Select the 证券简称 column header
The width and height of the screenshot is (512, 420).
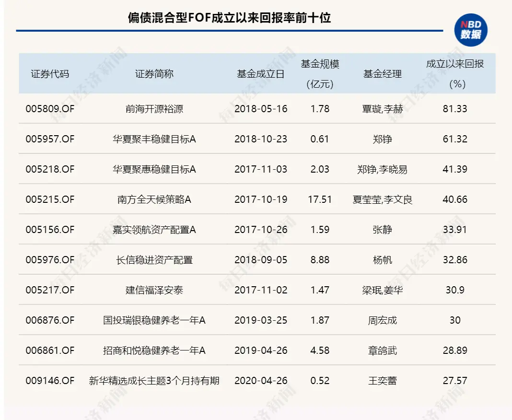(154, 74)
